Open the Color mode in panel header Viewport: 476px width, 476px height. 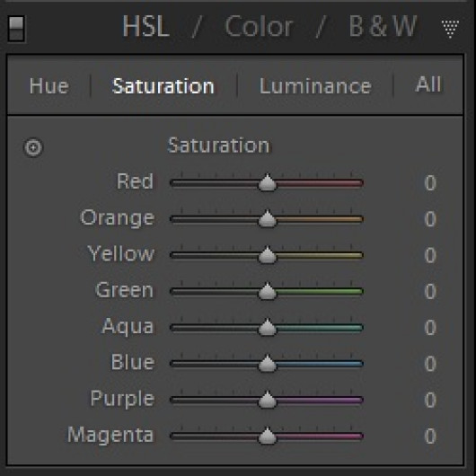259,27
